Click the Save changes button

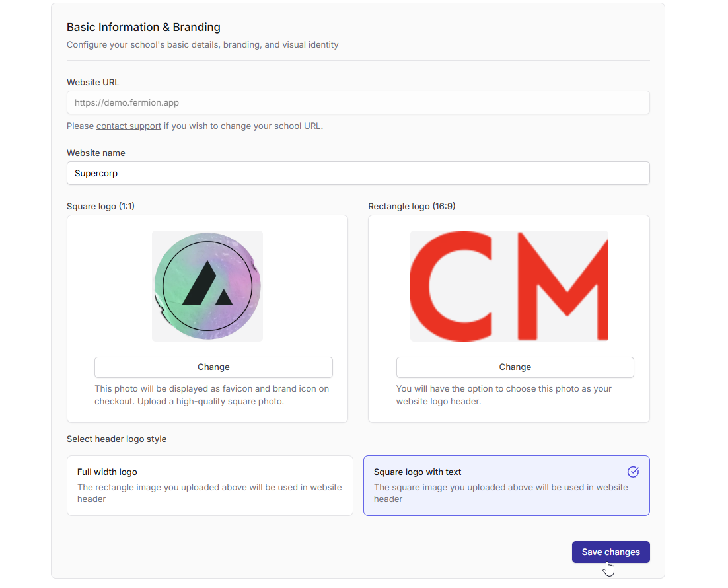pos(610,552)
